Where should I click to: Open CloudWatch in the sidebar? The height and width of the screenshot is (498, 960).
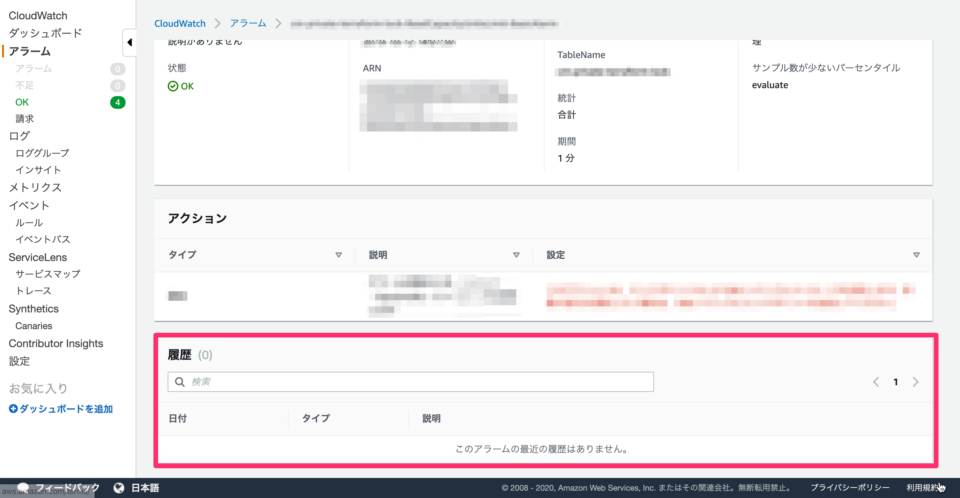coord(38,15)
